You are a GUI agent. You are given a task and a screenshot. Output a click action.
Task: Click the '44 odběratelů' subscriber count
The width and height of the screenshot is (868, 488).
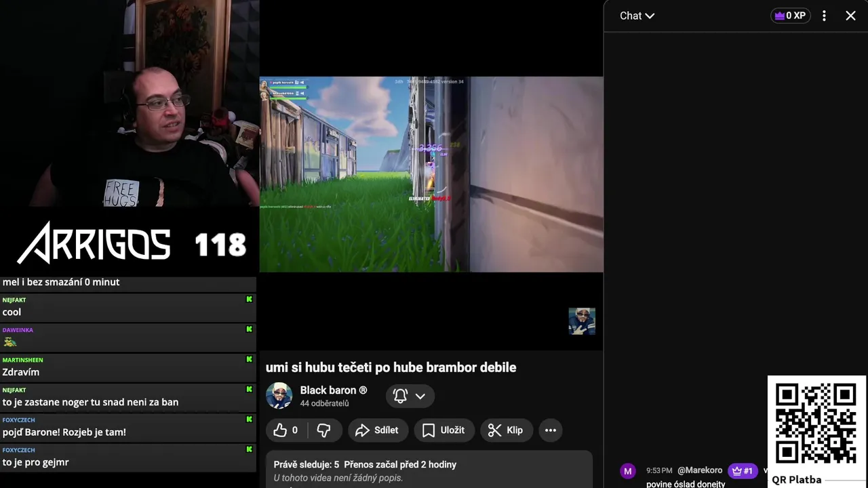pos(324,403)
